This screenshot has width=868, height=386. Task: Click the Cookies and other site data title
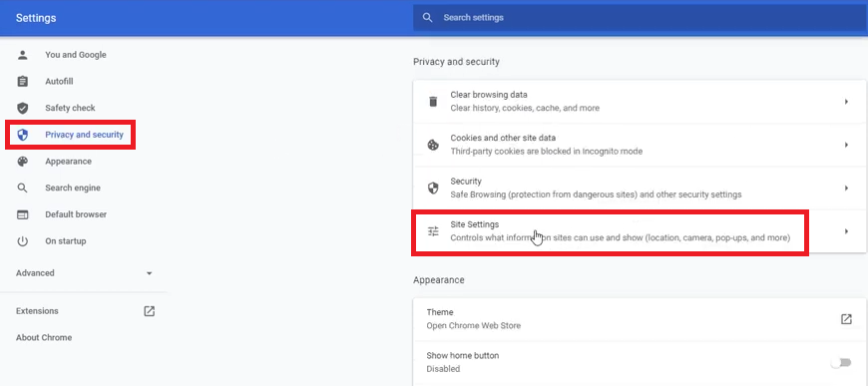point(503,138)
